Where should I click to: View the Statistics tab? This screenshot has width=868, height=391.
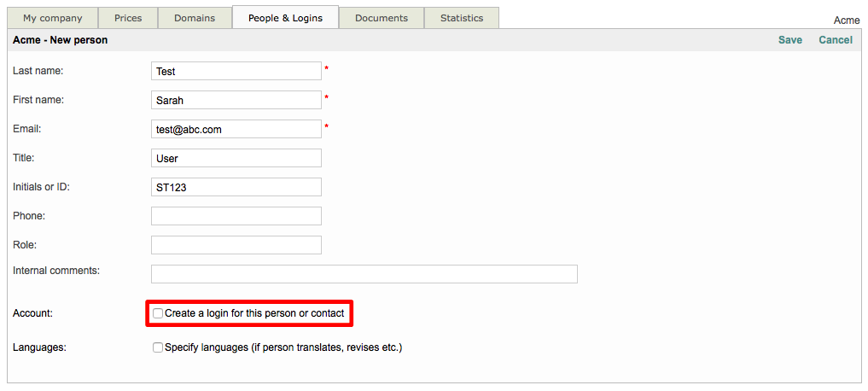[x=462, y=18]
